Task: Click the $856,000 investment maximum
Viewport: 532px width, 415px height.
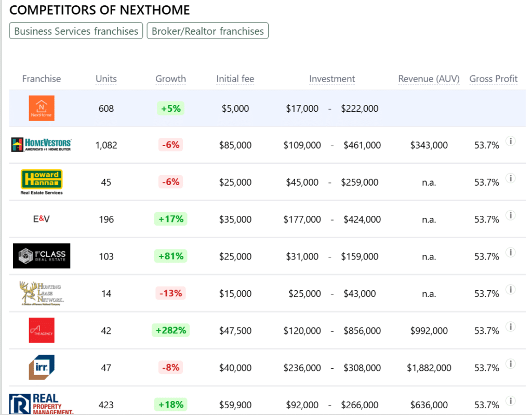Action: [362, 331]
